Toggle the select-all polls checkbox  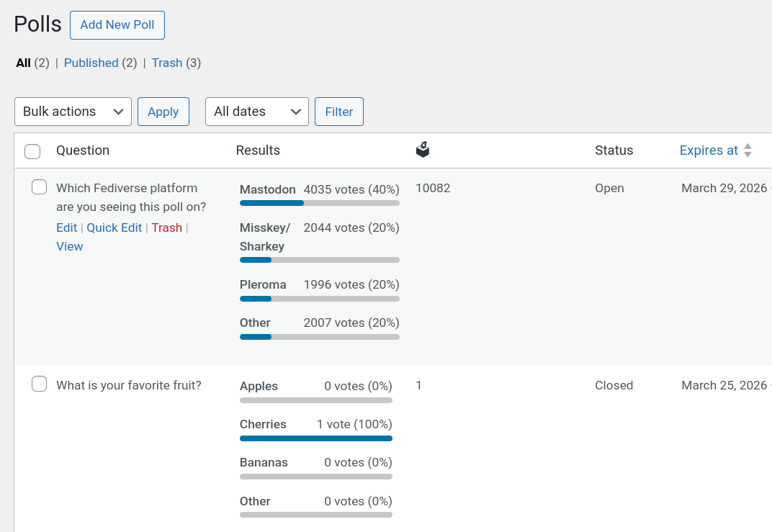pyautogui.click(x=32, y=151)
